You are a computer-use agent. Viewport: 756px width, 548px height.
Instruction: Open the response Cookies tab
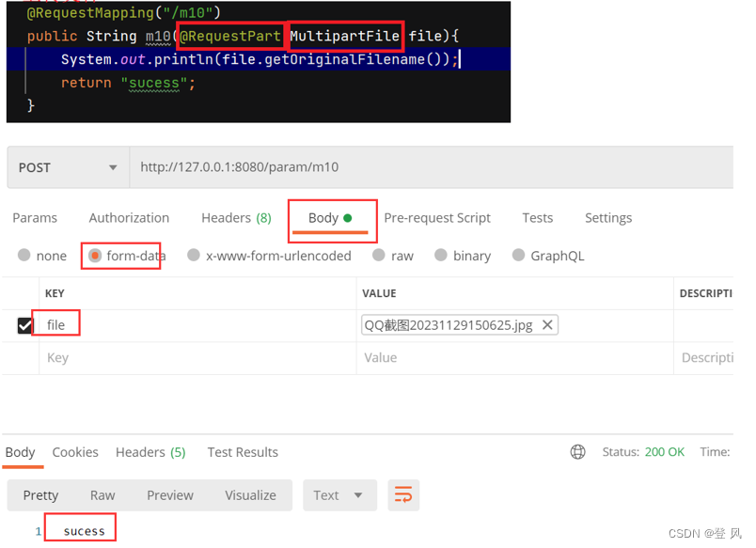75,452
